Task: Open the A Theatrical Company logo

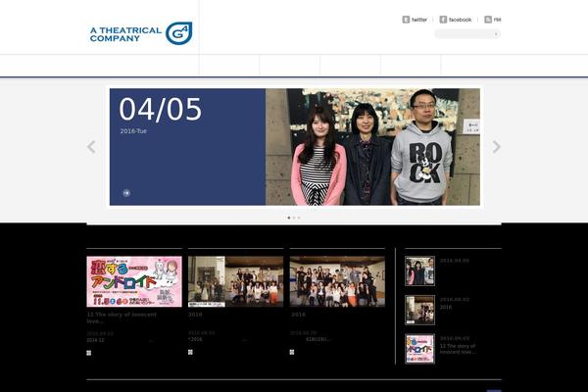Action: [141, 33]
